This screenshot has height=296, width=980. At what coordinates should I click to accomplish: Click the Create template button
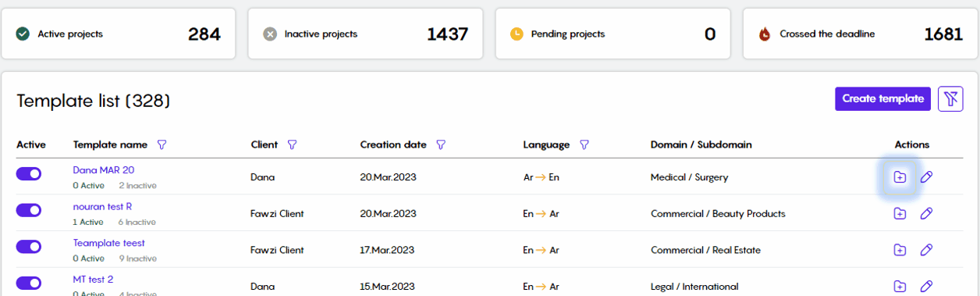(882, 98)
